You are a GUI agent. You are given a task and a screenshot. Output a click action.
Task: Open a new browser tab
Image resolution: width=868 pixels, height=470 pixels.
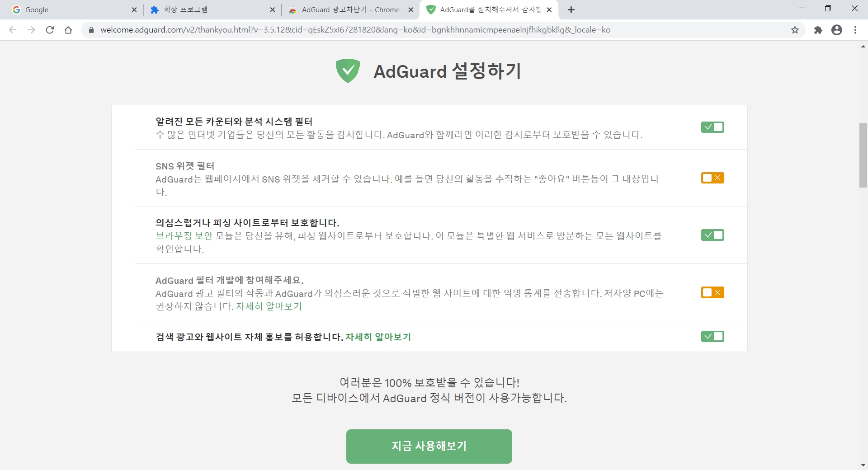[x=571, y=9]
